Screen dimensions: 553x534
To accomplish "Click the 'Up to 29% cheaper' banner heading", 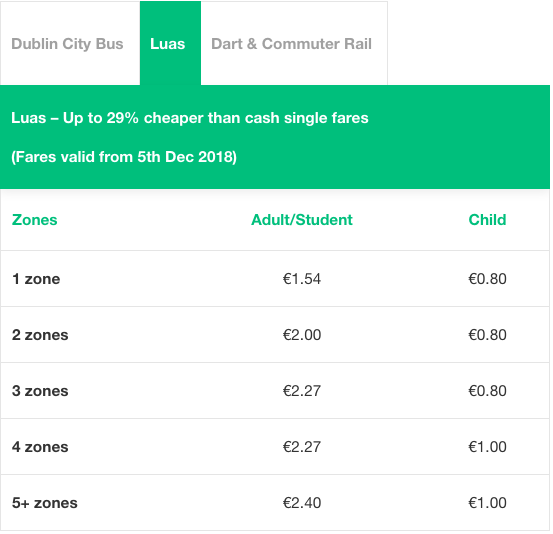I will (x=190, y=118).
